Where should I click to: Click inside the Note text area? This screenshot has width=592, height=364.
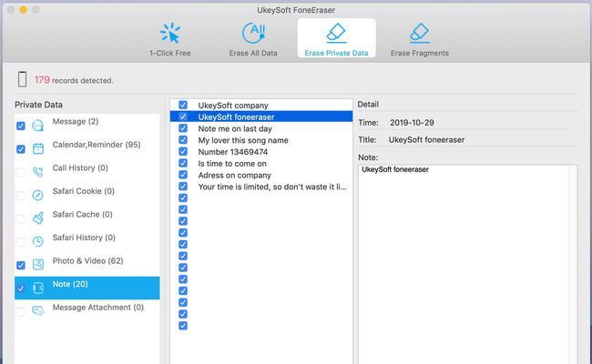coord(468,264)
